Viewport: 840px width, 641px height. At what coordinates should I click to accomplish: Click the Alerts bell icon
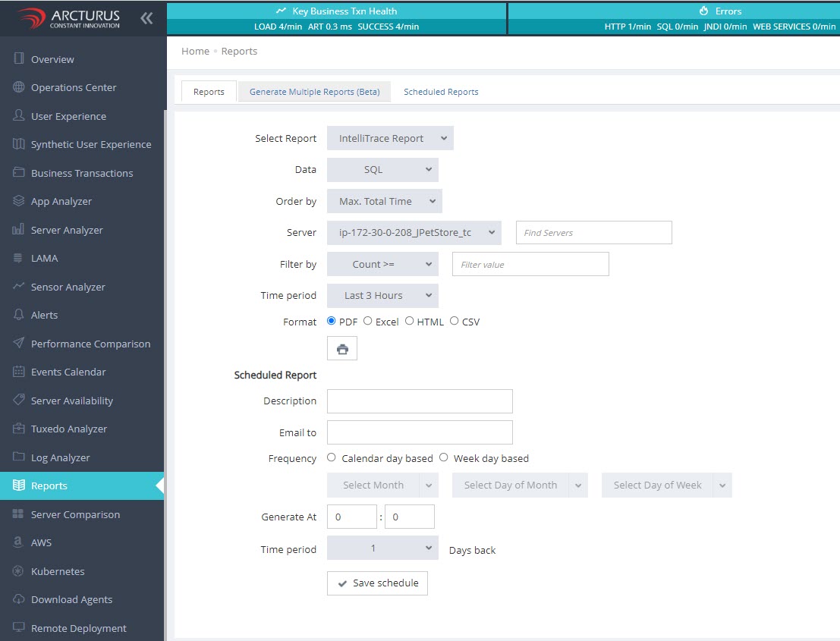click(x=19, y=315)
